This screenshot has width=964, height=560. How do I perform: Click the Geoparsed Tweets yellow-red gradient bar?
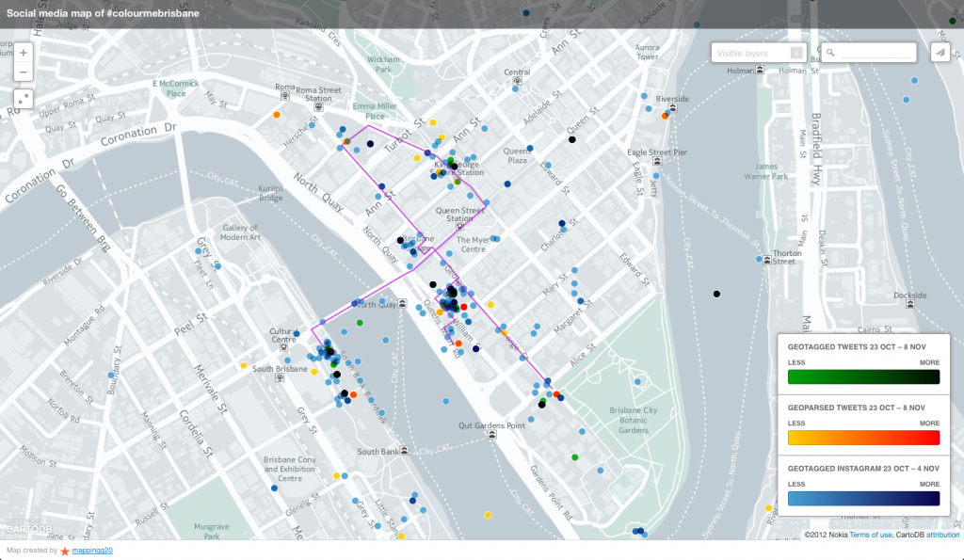[x=863, y=438]
